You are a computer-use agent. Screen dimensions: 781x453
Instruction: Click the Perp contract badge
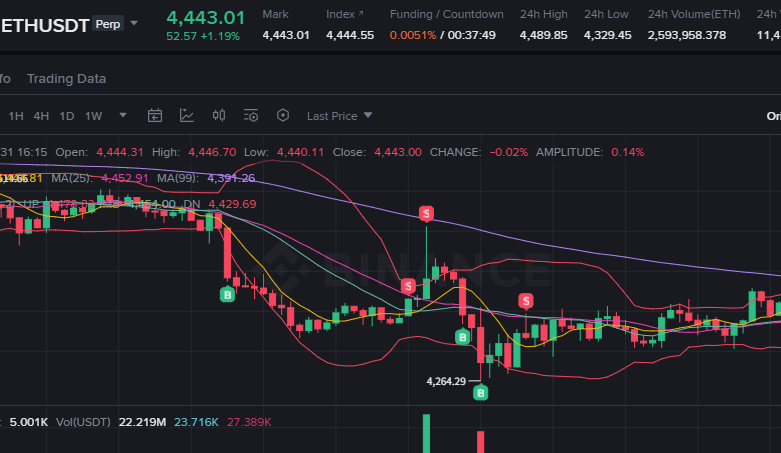108,24
